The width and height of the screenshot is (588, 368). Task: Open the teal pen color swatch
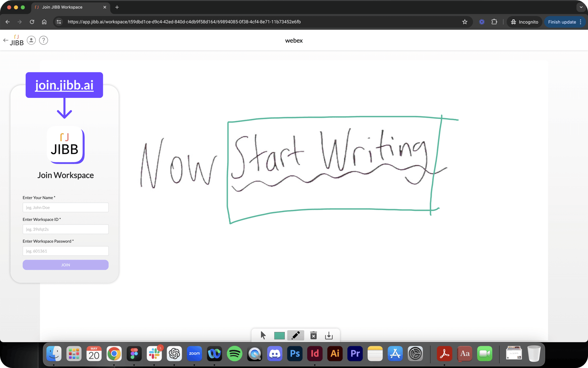pos(279,336)
